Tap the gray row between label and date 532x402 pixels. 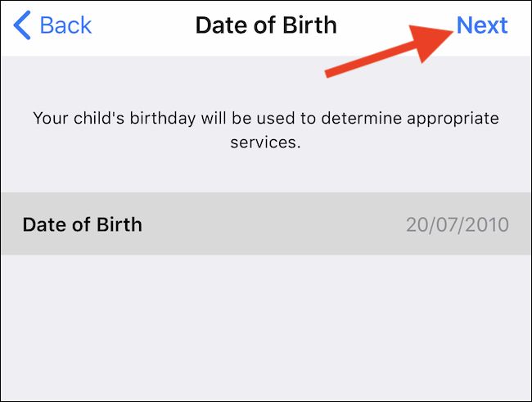click(270, 224)
